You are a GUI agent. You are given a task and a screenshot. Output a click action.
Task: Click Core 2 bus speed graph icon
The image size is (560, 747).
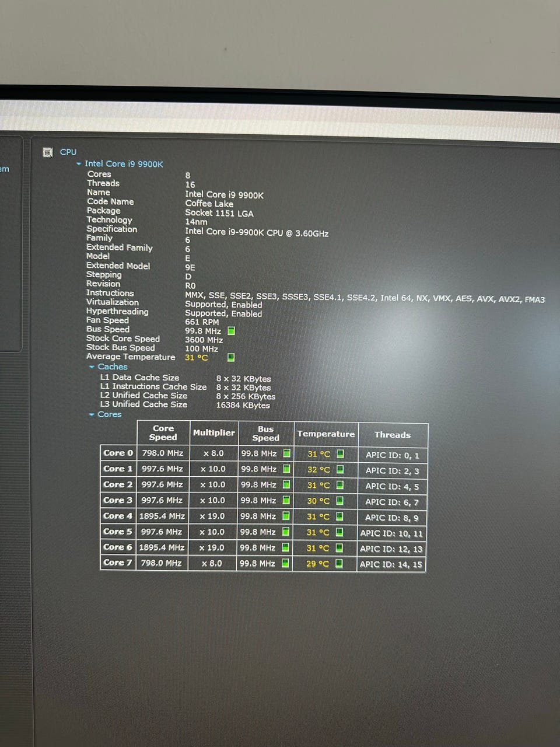[x=287, y=484]
